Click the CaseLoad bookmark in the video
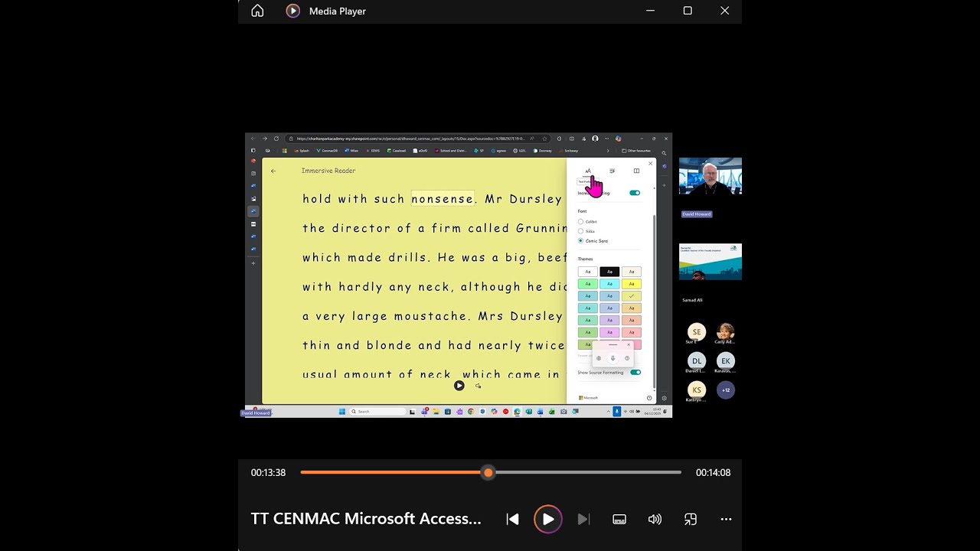This screenshot has width=980, height=551. 397,151
